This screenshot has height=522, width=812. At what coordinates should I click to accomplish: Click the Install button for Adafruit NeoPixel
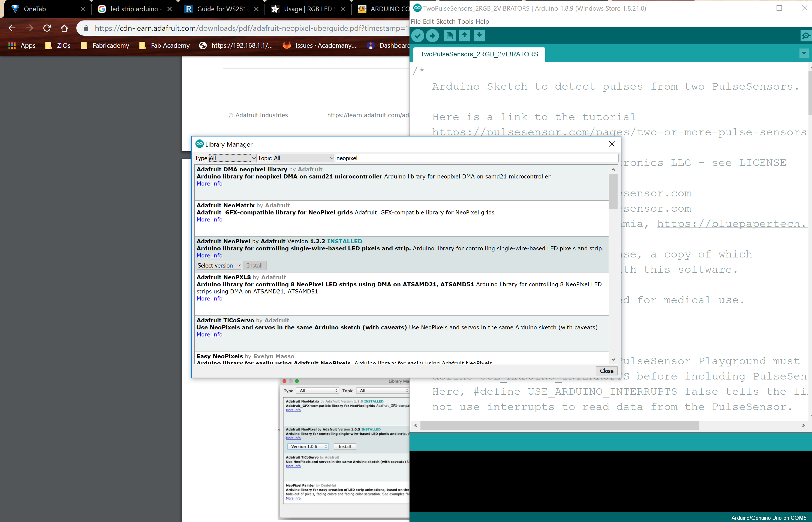point(255,265)
